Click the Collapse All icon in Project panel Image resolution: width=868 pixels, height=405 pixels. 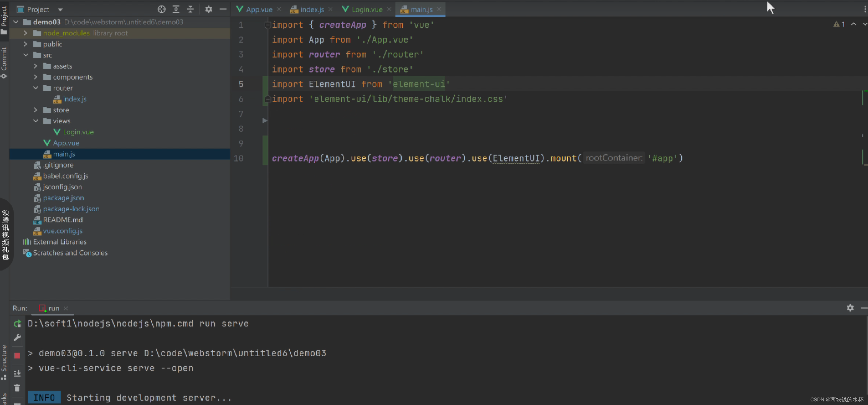[190, 9]
